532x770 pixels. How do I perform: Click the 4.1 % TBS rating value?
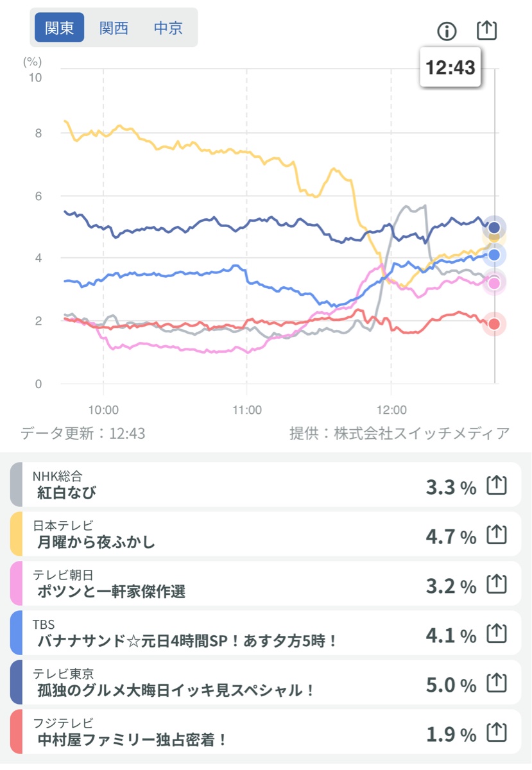tap(450, 635)
